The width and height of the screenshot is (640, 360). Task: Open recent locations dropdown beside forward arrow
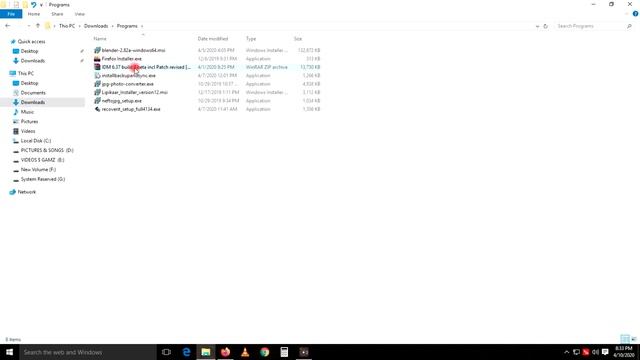29,26
